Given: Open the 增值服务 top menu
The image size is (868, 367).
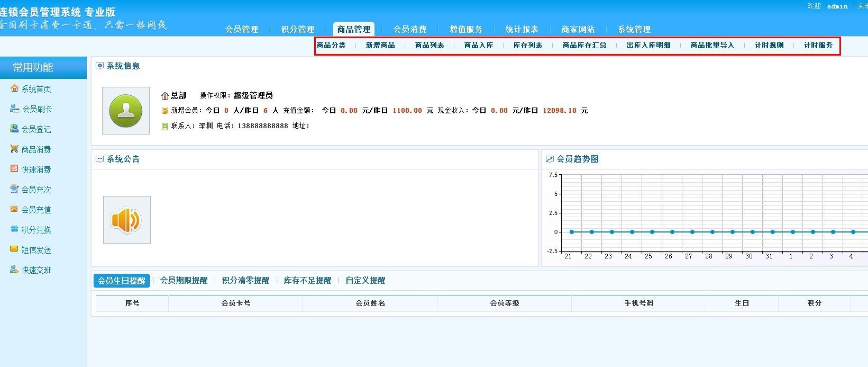Looking at the screenshot, I should pos(466,29).
